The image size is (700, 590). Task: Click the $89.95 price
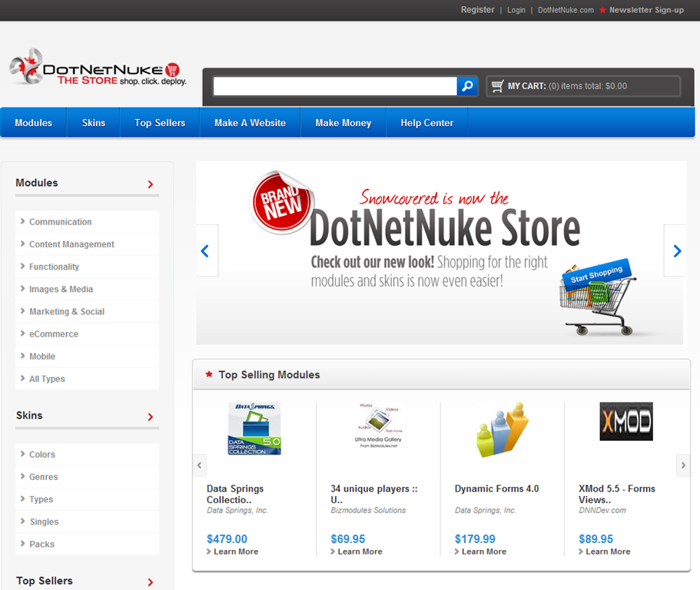tap(596, 539)
